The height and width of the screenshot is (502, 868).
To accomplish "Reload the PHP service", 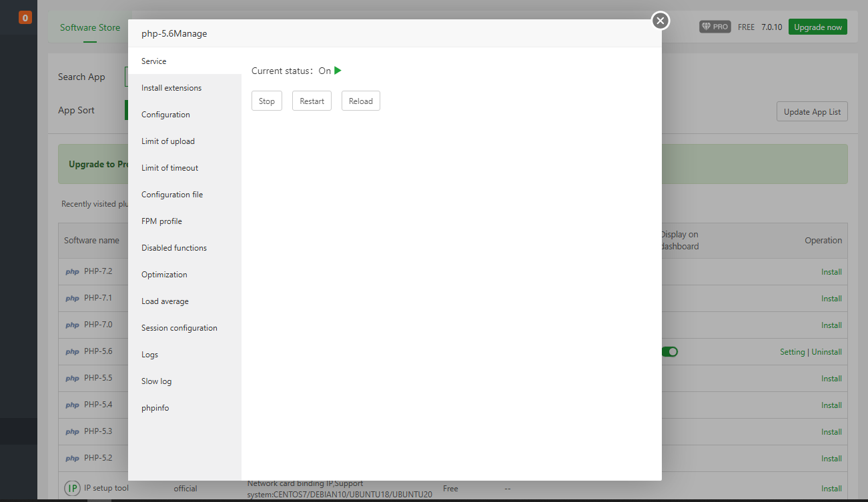I will click(x=361, y=101).
